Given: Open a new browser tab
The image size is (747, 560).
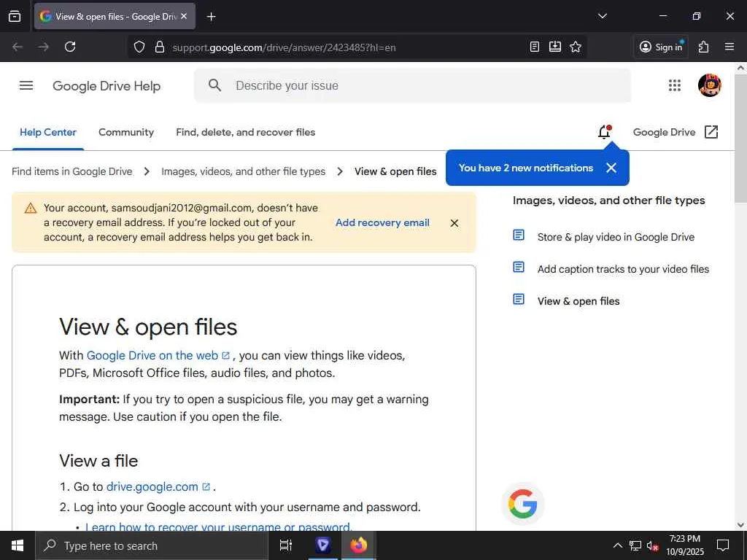Looking at the screenshot, I should coord(211,17).
